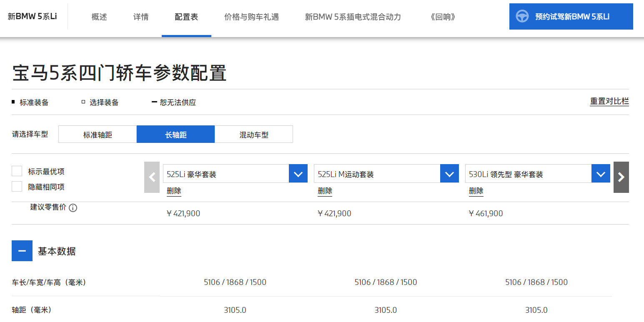Screen dimensions: 644x322
Task: Select the 配置表 tab
Action: 186,17
